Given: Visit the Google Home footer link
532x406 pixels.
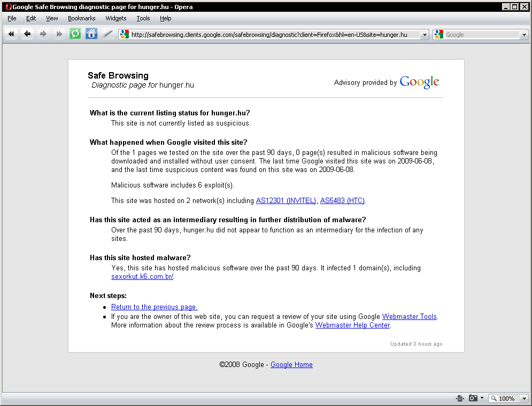Looking at the screenshot, I should tap(291, 365).
